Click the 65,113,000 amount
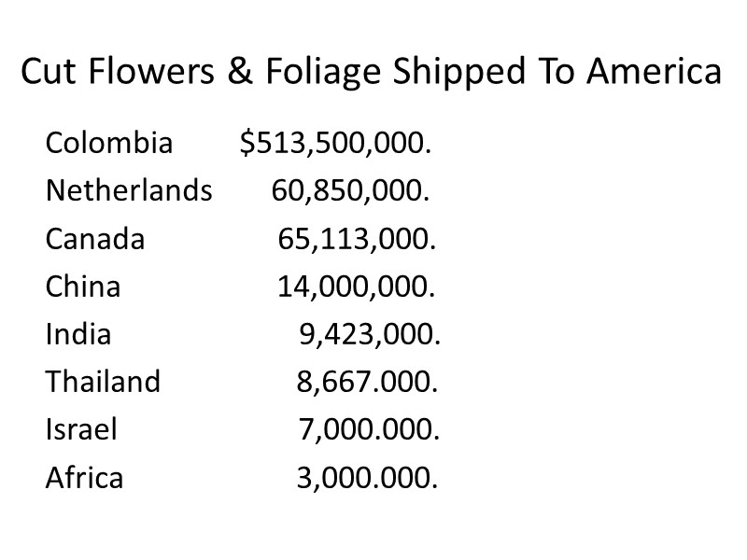 358,240
